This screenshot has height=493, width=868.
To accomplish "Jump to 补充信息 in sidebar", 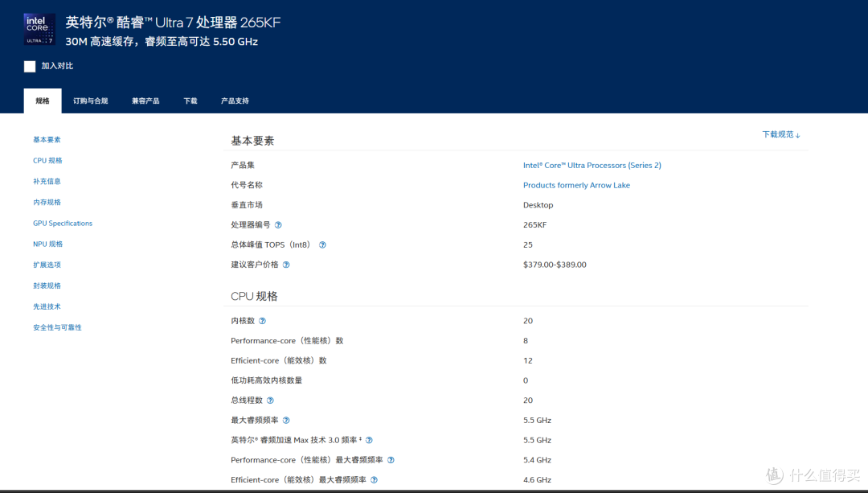I will click(x=47, y=182).
